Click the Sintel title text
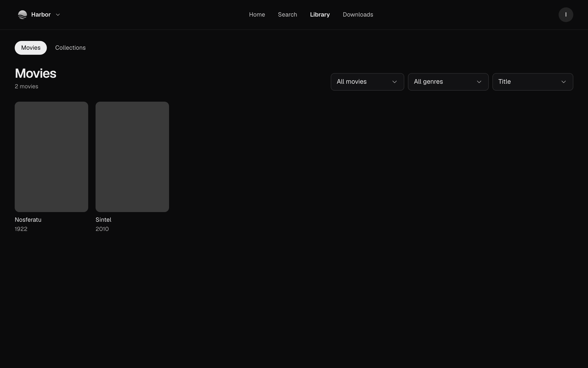 click(104, 220)
